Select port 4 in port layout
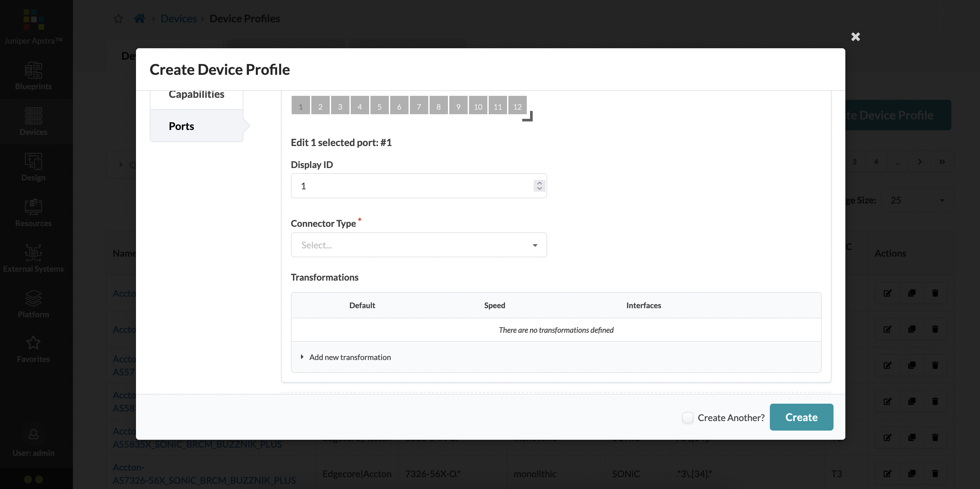This screenshot has width=980, height=489. pos(360,105)
